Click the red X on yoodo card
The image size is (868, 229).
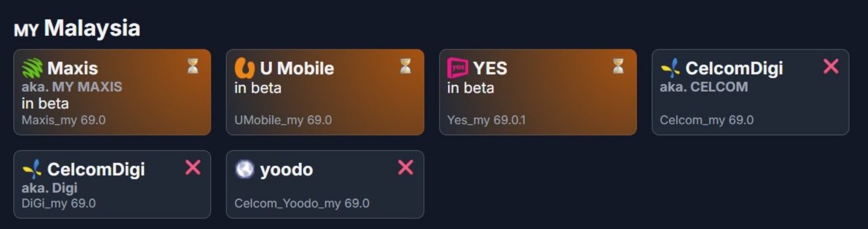405,167
